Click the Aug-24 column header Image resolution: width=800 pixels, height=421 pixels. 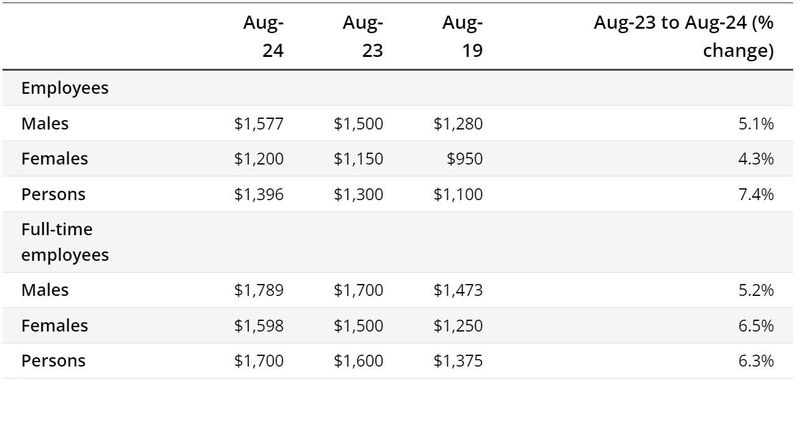263,36
